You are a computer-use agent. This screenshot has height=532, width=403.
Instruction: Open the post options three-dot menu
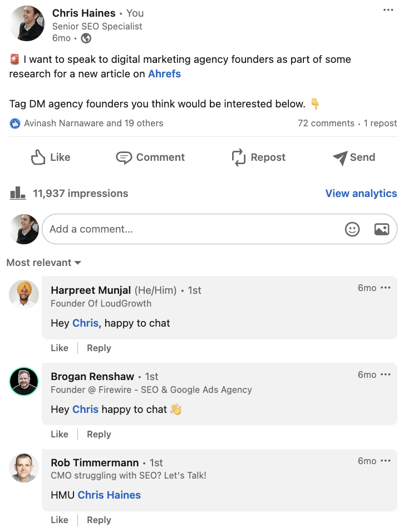(389, 9)
